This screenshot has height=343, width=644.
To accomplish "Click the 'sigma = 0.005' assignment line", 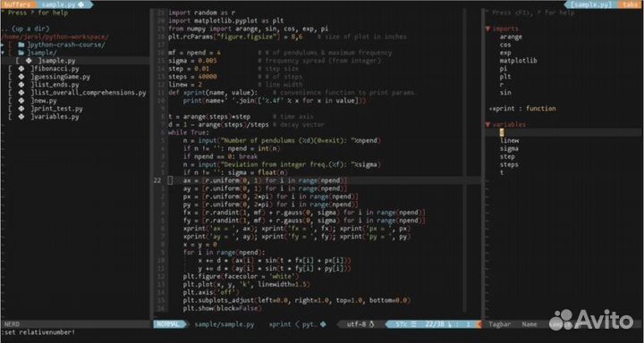I will coord(192,61).
